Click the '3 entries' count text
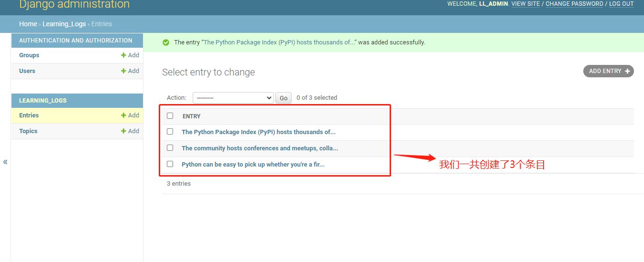Screen dimensions: 644x262 point(179,184)
